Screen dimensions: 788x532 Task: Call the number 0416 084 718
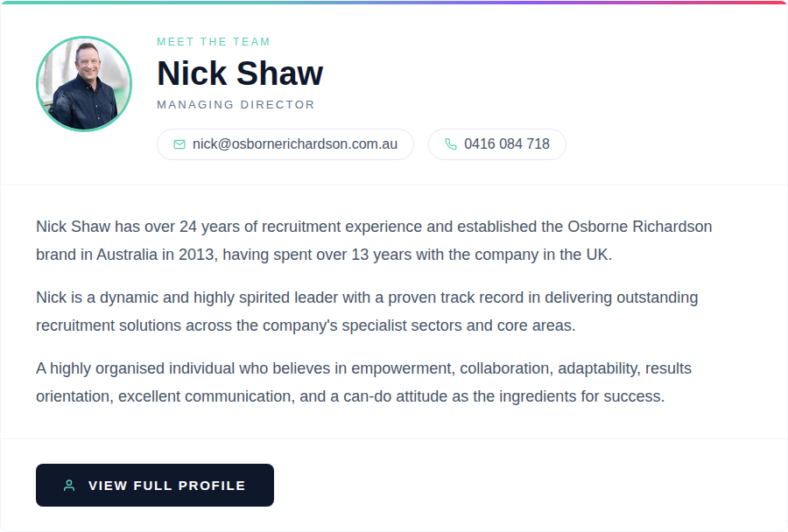(x=507, y=144)
